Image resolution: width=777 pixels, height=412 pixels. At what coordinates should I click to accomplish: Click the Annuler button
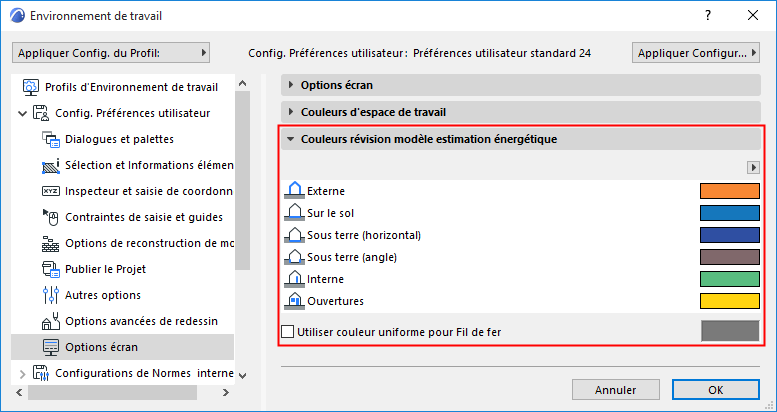pos(615,389)
